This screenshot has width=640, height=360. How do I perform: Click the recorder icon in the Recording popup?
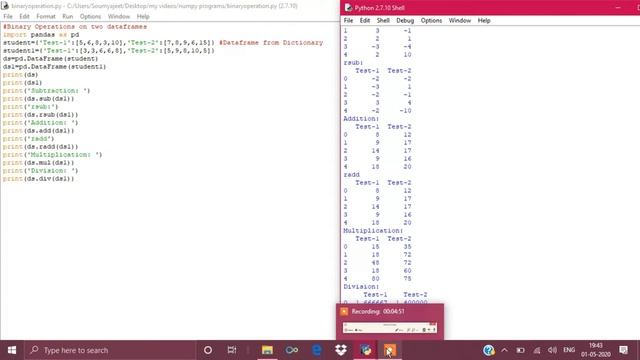[x=344, y=311]
